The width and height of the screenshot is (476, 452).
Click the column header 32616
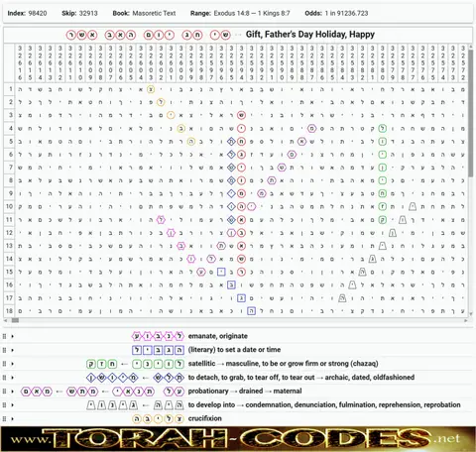click(20, 62)
